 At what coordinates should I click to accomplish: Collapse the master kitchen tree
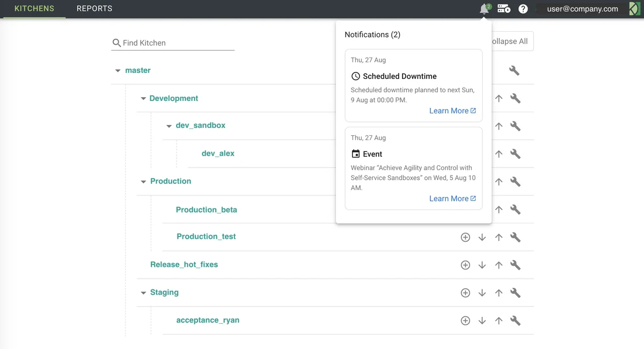[x=118, y=71]
